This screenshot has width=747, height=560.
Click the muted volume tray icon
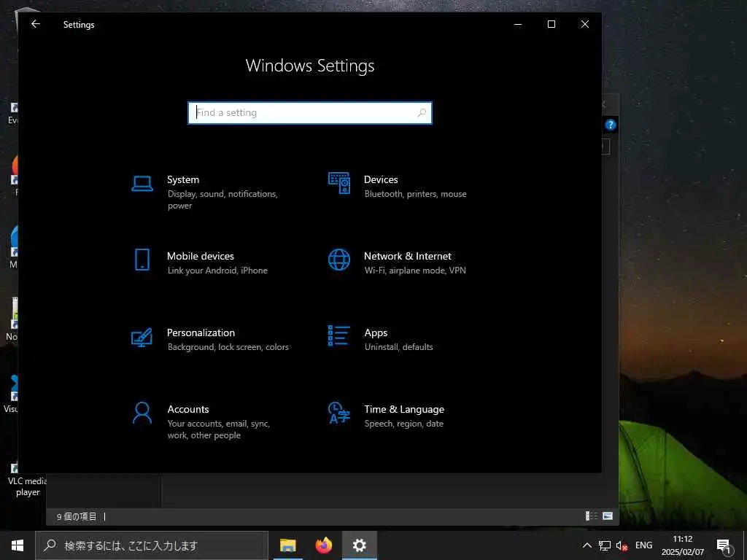coord(622,545)
